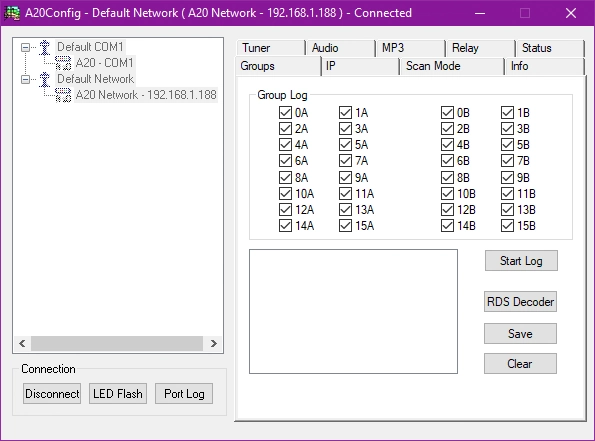Open the Scan Mode tab

(451, 66)
